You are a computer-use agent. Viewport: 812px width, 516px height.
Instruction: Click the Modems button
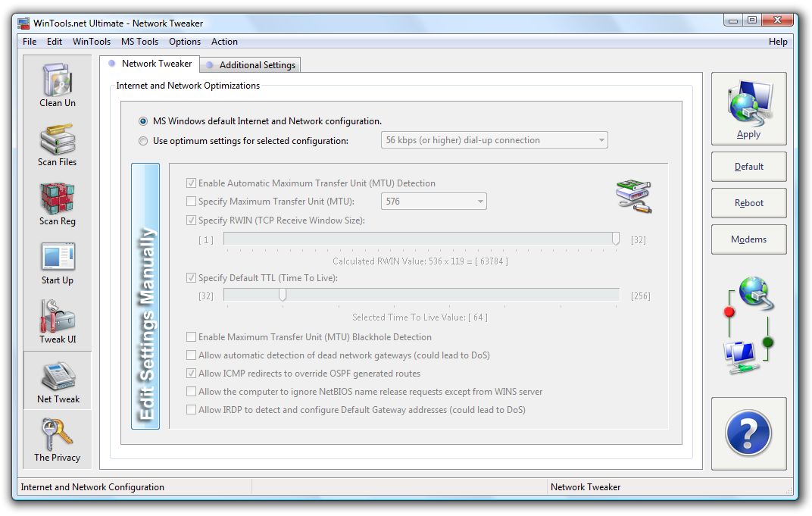point(749,239)
